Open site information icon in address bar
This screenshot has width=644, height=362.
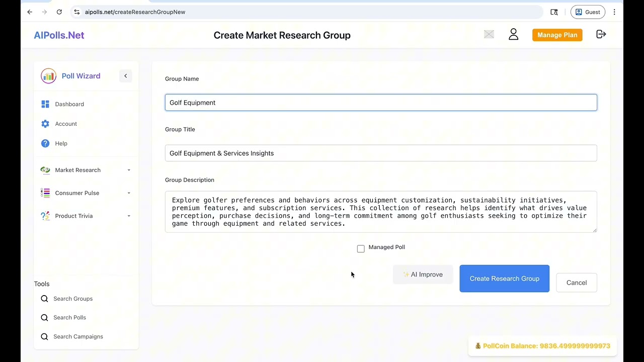[76, 12]
